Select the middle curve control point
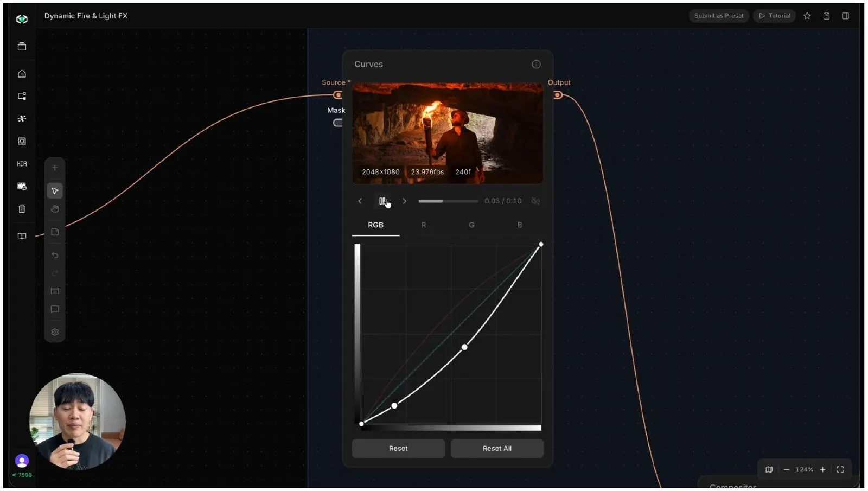Screen dimensions: 868x491 coord(464,347)
